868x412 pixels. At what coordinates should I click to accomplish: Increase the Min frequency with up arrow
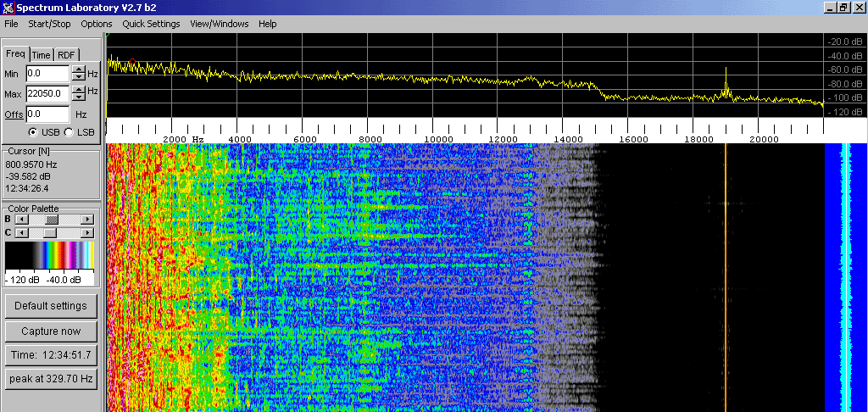78,70
